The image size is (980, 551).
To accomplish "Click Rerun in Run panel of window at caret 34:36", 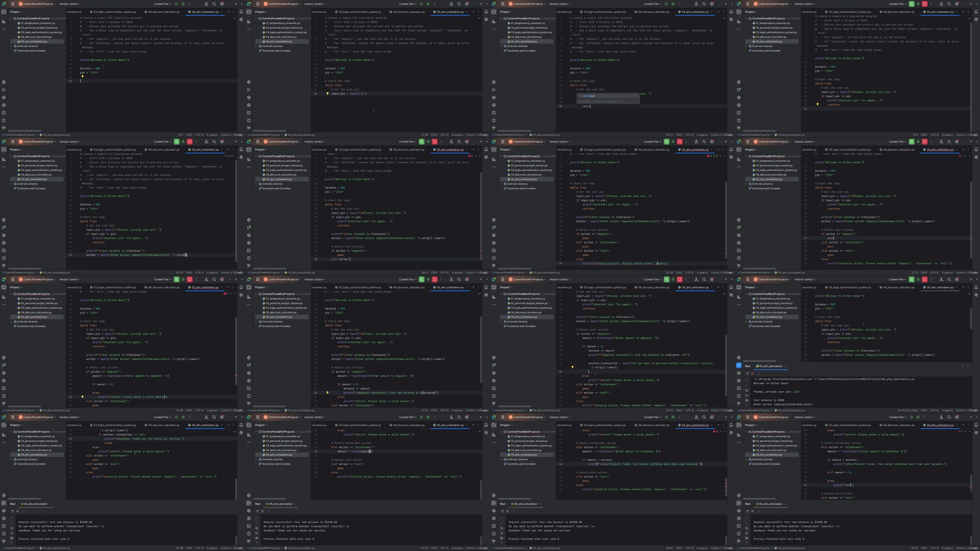I will (747, 373).
